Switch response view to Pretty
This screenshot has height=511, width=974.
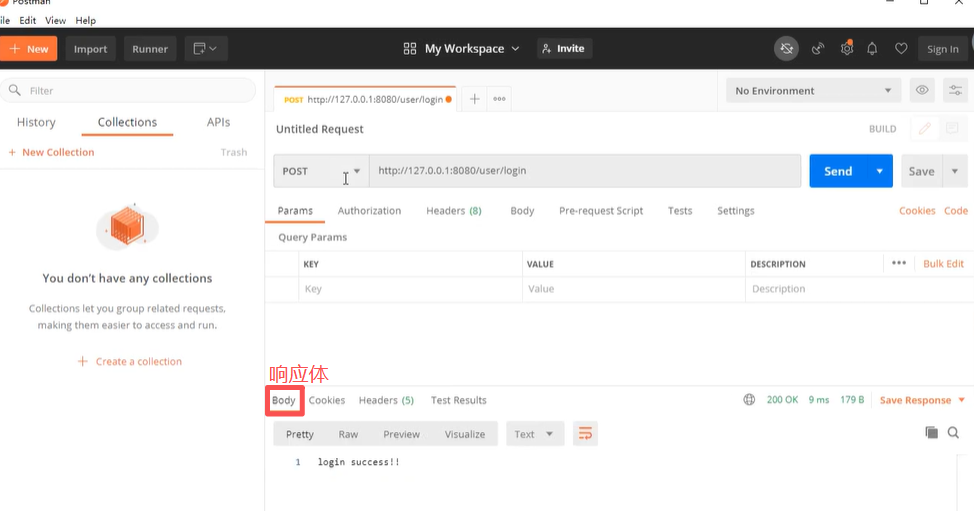[299, 434]
